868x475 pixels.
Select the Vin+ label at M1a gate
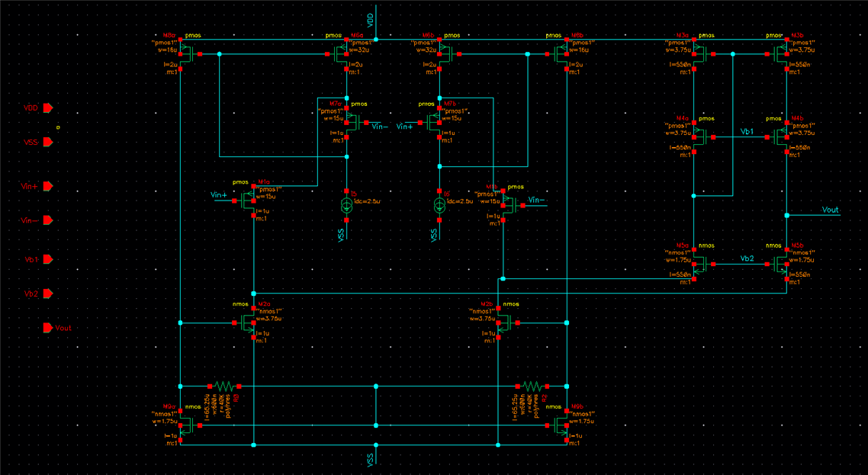219,195
